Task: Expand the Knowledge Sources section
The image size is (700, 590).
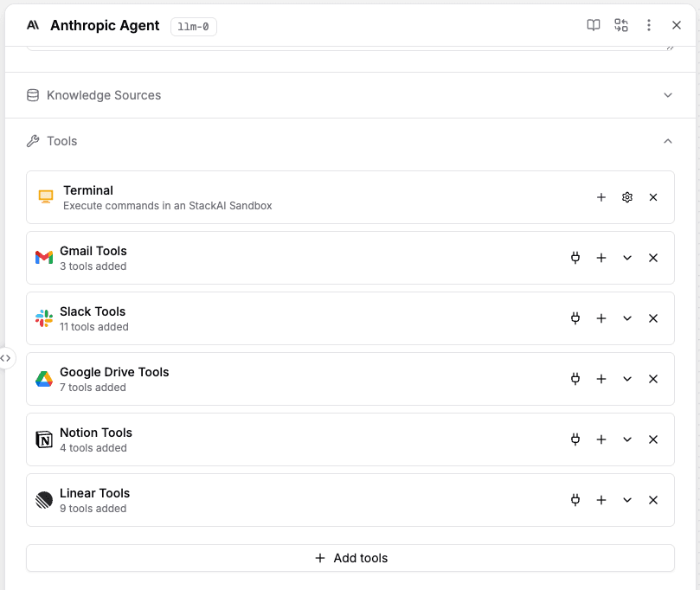Action: click(x=668, y=95)
